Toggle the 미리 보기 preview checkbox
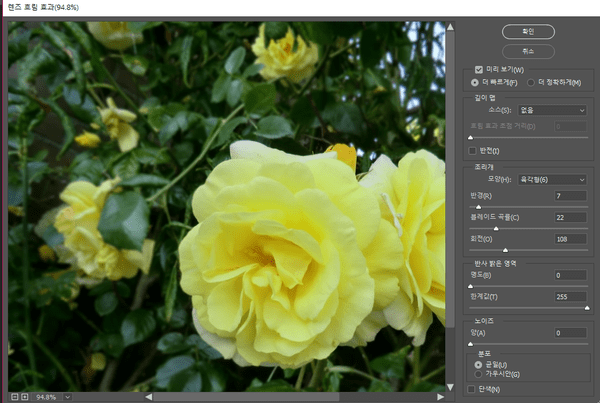The image size is (600, 403). pos(478,69)
